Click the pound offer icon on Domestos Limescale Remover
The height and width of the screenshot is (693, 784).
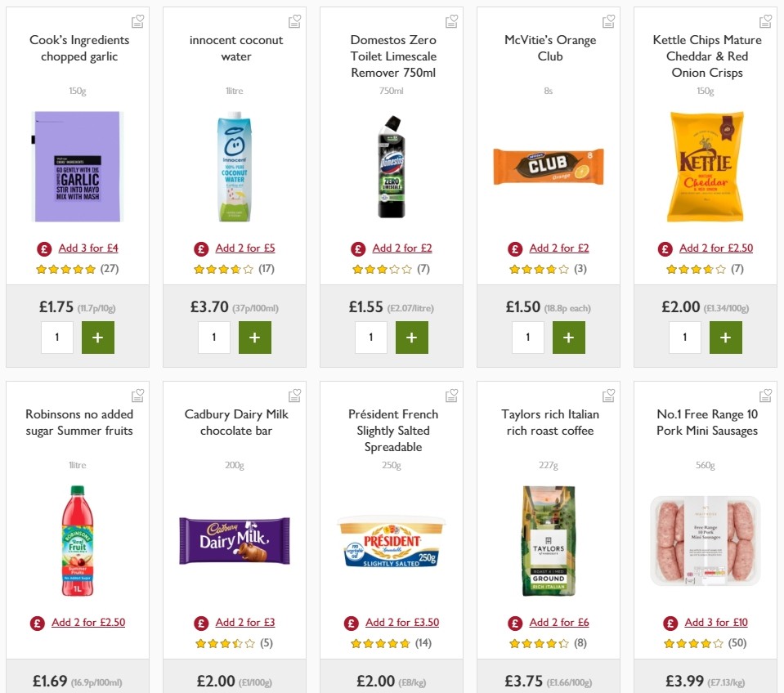(357, 248)
